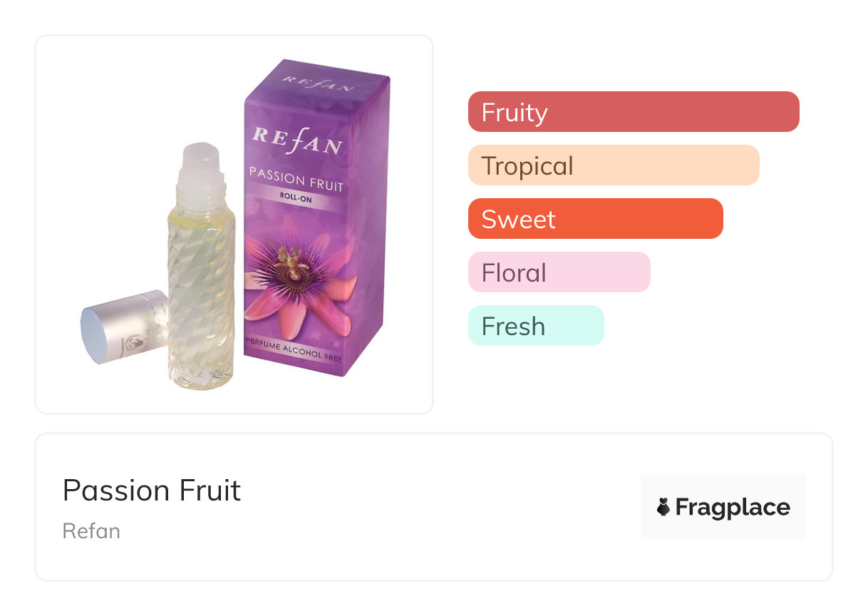Click the Fragplace wordmark text

(x=732, y=508)
